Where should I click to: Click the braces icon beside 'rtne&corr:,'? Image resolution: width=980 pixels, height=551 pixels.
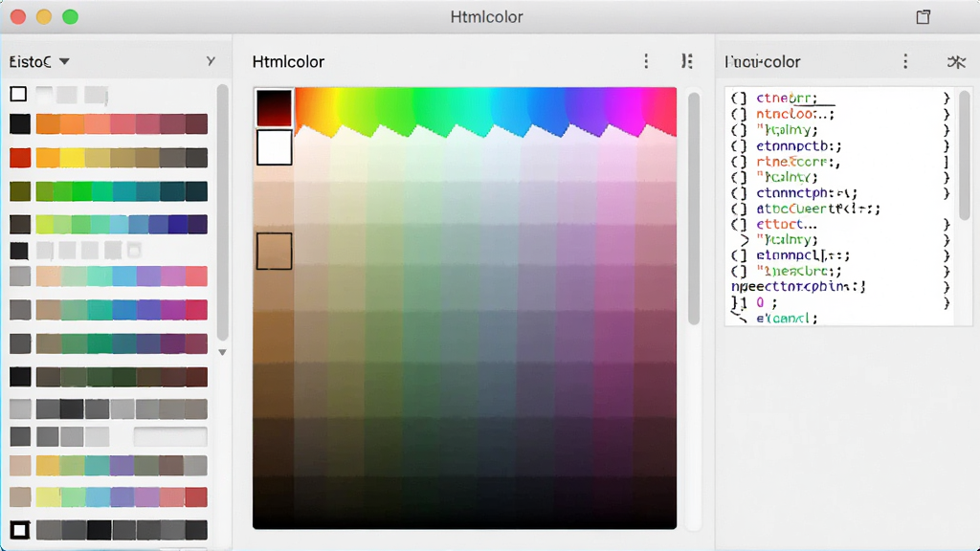coord(739,161)
